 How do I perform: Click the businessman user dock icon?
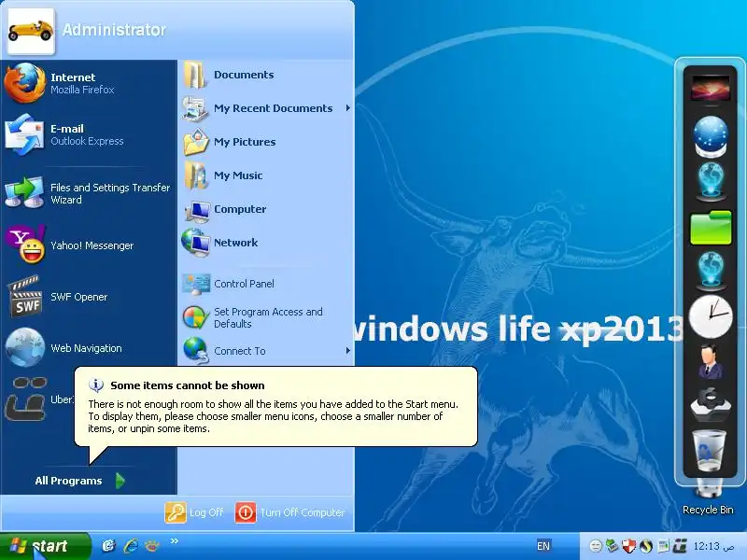pyautogui.click(x=711, y=362)
